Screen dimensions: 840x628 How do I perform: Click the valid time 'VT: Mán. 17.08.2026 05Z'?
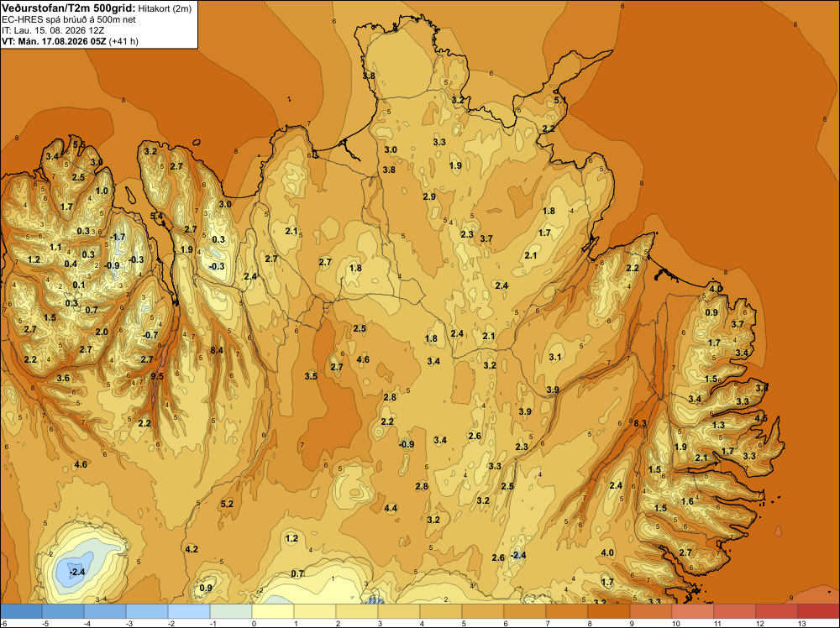tap(54, 41)
